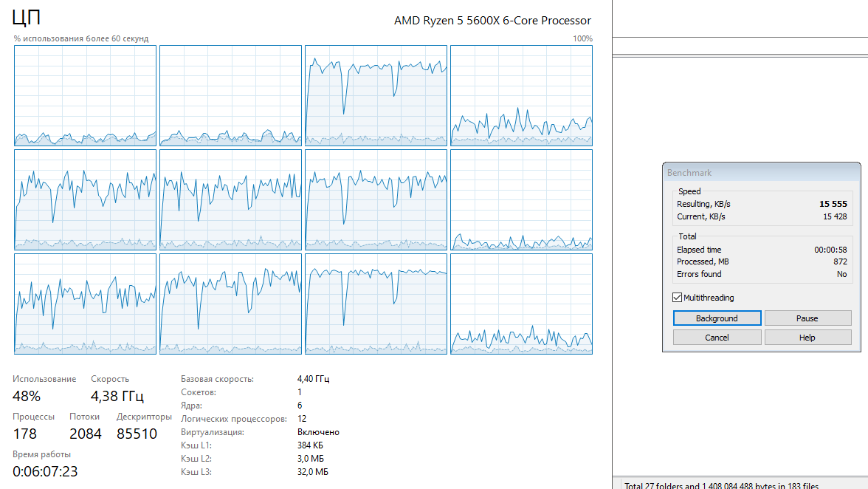Cancel the benchmark
Screen dimensions: 868x489
717,338
